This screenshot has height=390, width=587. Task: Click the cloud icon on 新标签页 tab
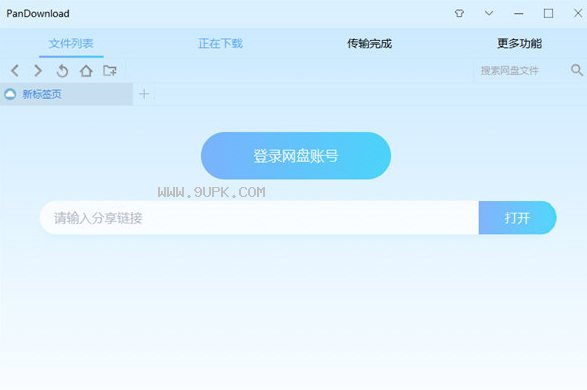click(10, 94)
